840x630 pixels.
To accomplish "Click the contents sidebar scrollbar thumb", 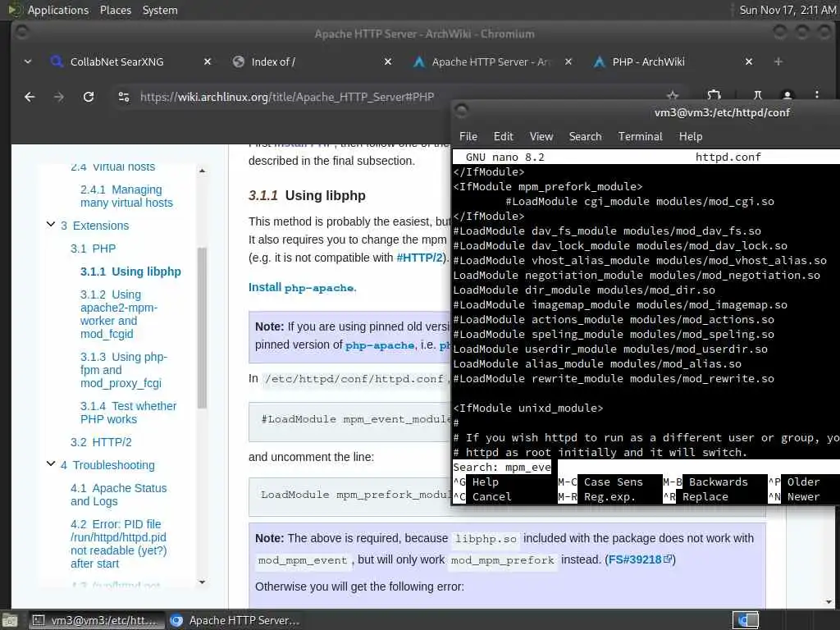I will tap(202, 327).
